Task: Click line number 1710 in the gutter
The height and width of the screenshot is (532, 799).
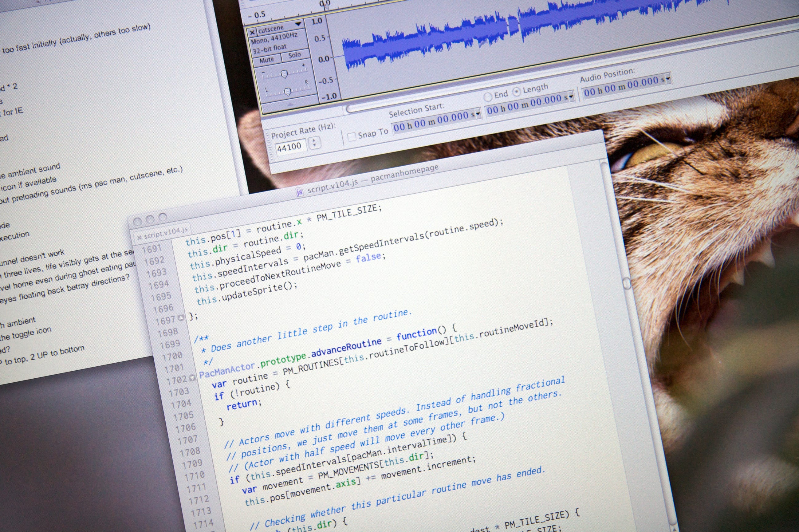Action: (x=195, y=477)
